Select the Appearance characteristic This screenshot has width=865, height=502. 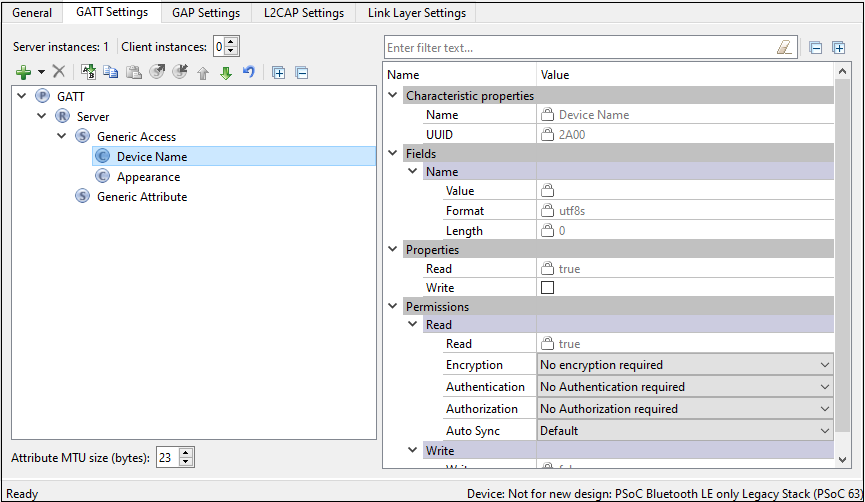tap(148, 177)
